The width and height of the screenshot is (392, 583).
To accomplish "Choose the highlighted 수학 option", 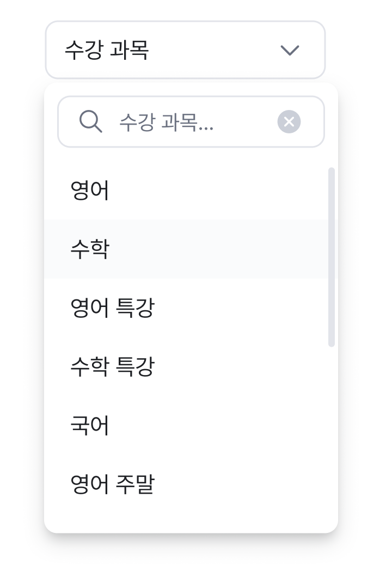I will click(186, 249).
